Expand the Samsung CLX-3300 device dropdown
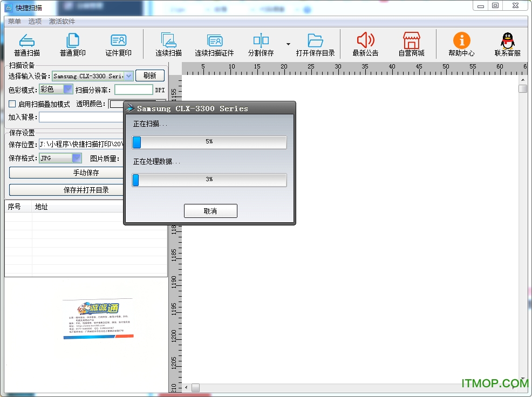The width and height of the screenshot is (532, 397). click(x=129, y=76)
